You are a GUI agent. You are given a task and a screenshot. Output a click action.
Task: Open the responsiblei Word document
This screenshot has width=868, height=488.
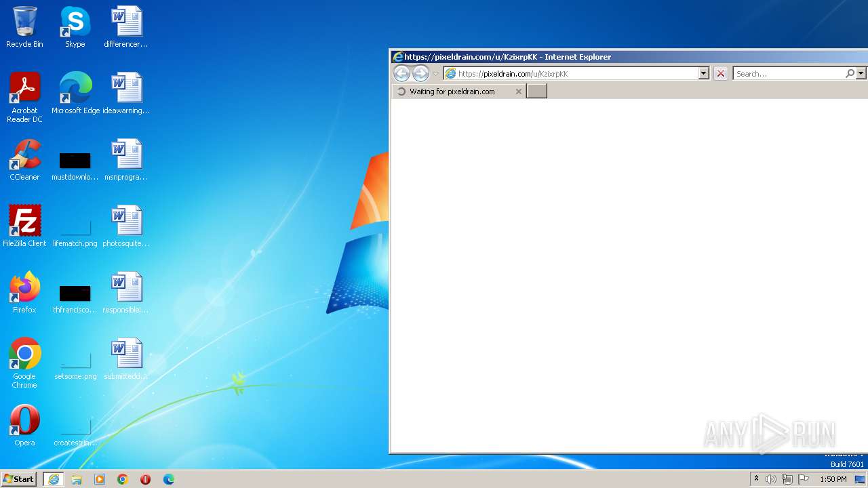point(126,293)
